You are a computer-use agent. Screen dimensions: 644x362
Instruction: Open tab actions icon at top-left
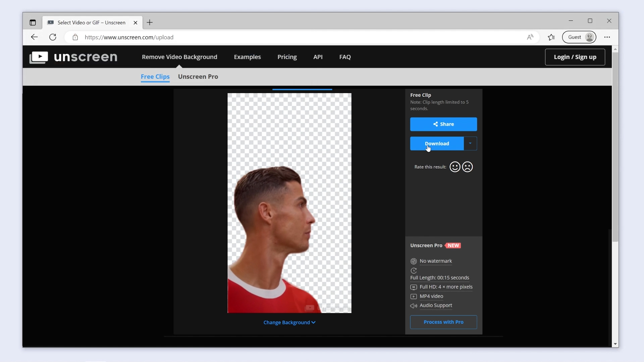(x=33, y=22)
